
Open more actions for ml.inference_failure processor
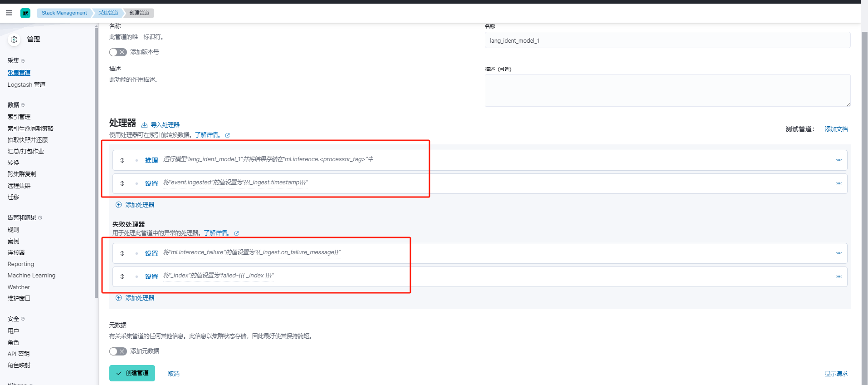pyautogui.click(x=839, y=253)
